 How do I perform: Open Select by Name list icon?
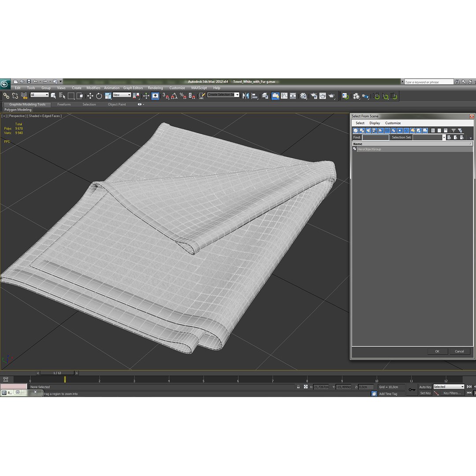(62, 96)
